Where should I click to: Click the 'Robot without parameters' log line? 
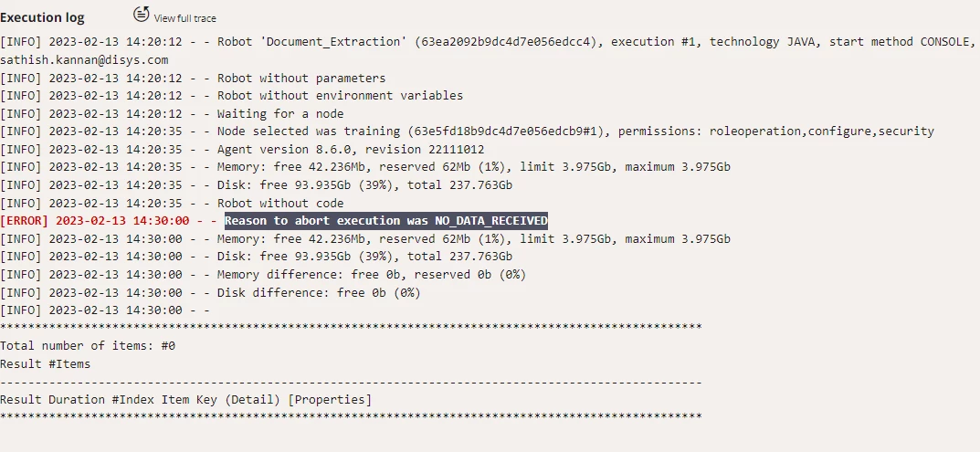pos(193,79)
